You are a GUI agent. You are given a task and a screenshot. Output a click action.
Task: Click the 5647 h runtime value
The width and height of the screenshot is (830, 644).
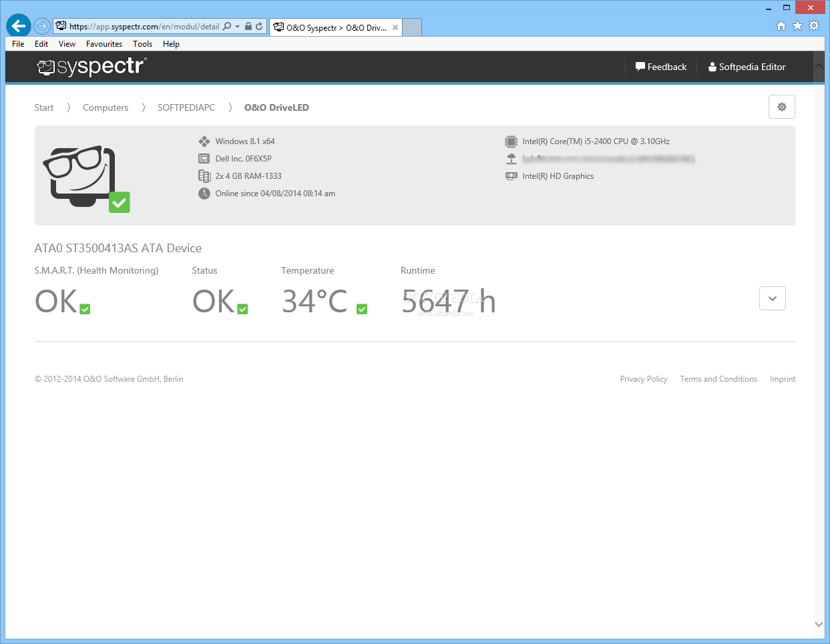[x=449, y=302]
